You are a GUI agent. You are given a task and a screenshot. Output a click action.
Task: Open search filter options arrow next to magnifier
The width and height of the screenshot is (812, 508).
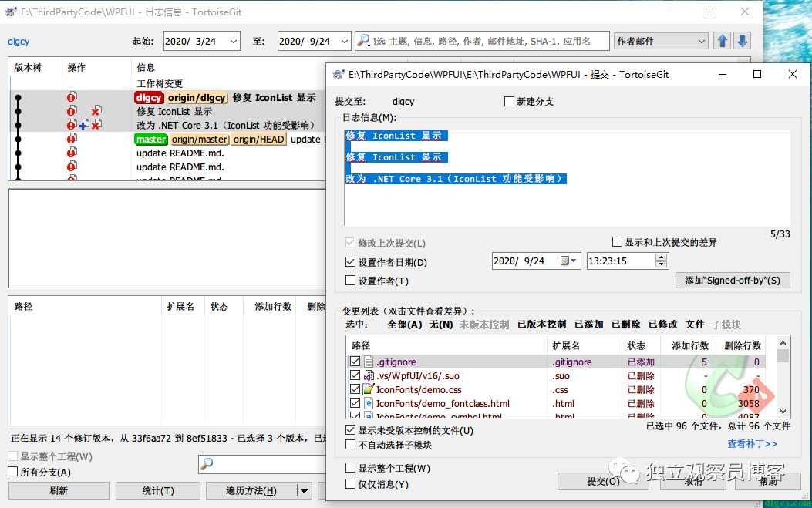(x=369, y=45)
